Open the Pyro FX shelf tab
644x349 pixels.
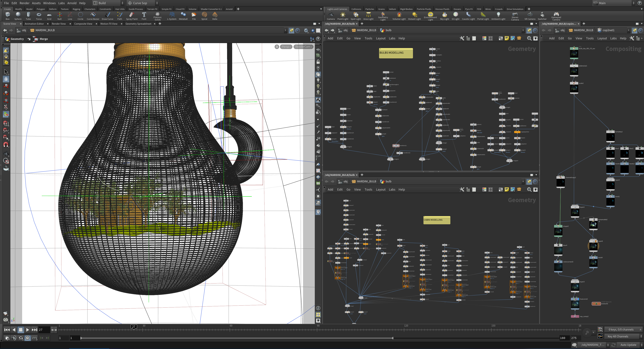tap(469, 9)
